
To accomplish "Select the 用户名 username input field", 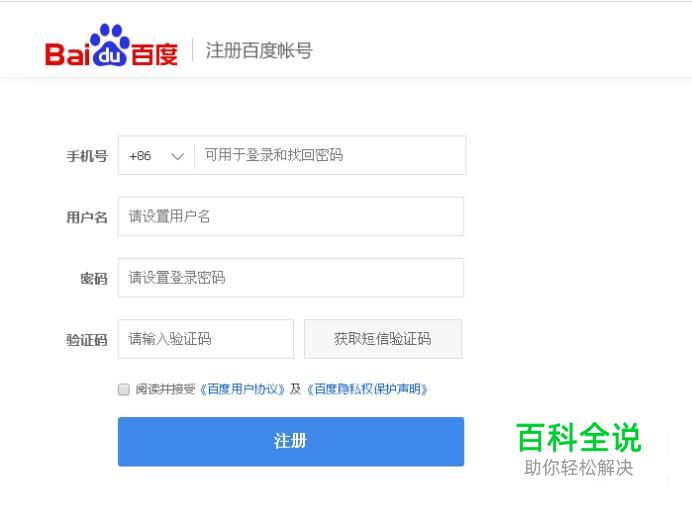I will tap(291, 216).
